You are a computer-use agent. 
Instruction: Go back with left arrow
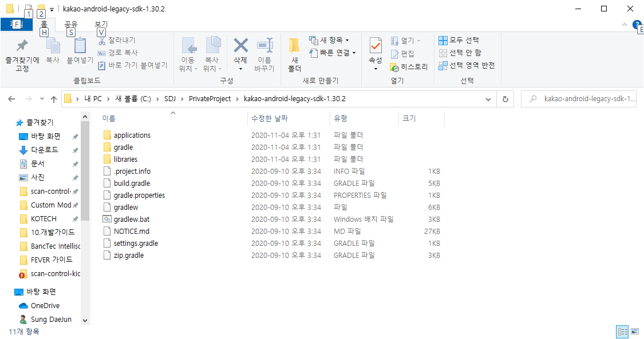pos(11,99)
